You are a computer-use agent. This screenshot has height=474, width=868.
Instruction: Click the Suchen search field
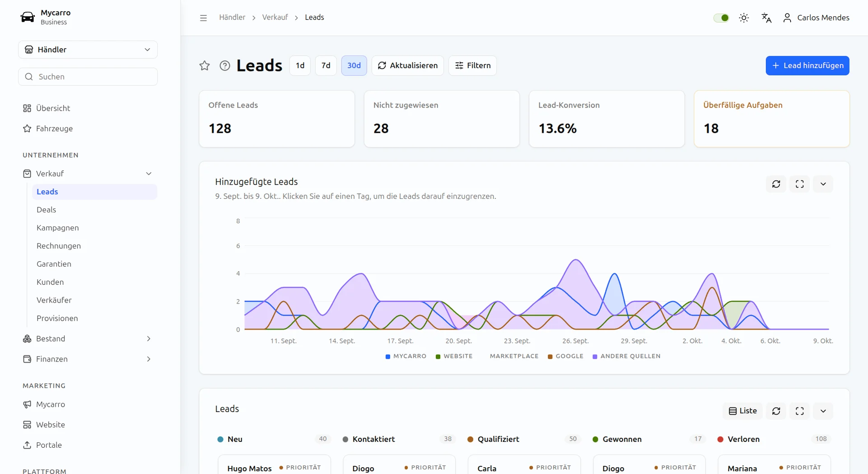pyautogui.click(x=88, y=76)
